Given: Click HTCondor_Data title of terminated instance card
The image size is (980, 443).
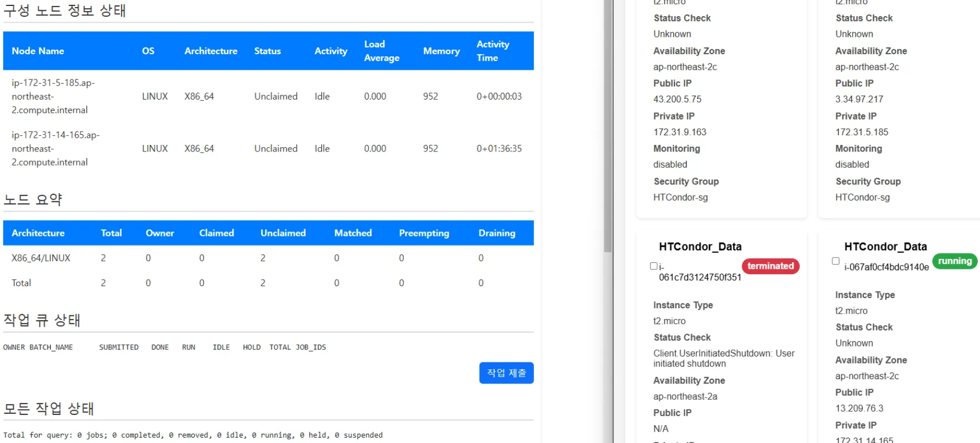Looking at the screenshot, I should tap(700, 247).
